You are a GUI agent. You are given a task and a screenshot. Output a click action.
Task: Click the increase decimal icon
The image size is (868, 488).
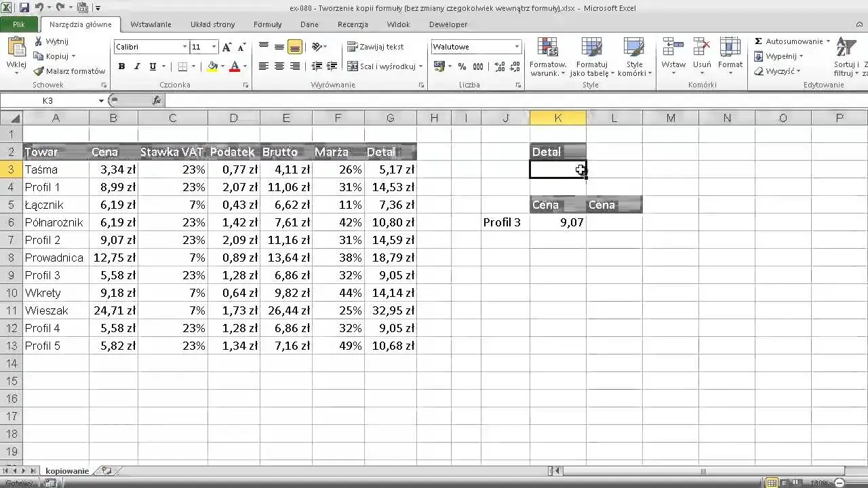click(x=500, y=66)
